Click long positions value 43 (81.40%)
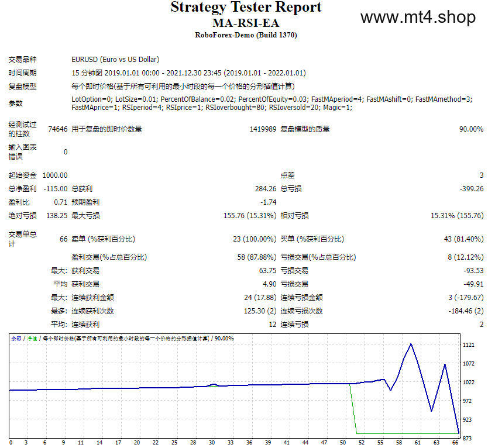 [x=464, y=239]
